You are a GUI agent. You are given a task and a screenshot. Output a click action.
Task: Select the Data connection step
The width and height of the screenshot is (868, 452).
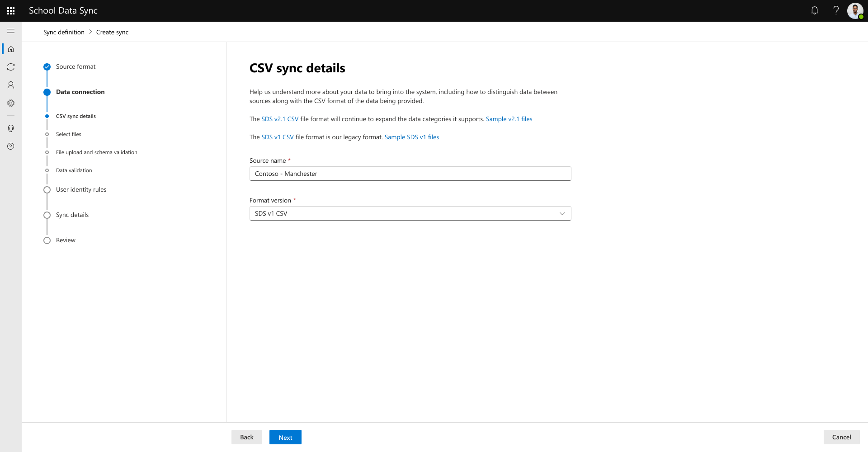click(80, 92)
